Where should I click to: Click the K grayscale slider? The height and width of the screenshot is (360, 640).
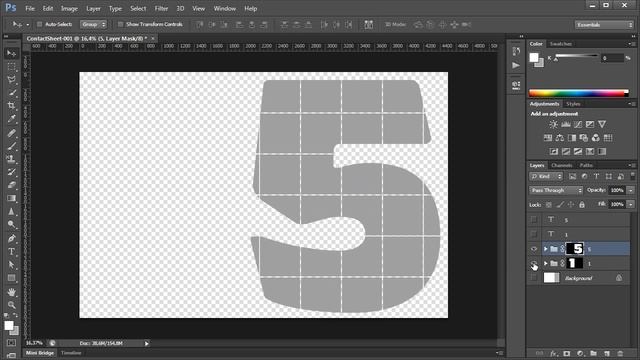tap(576, 56)
